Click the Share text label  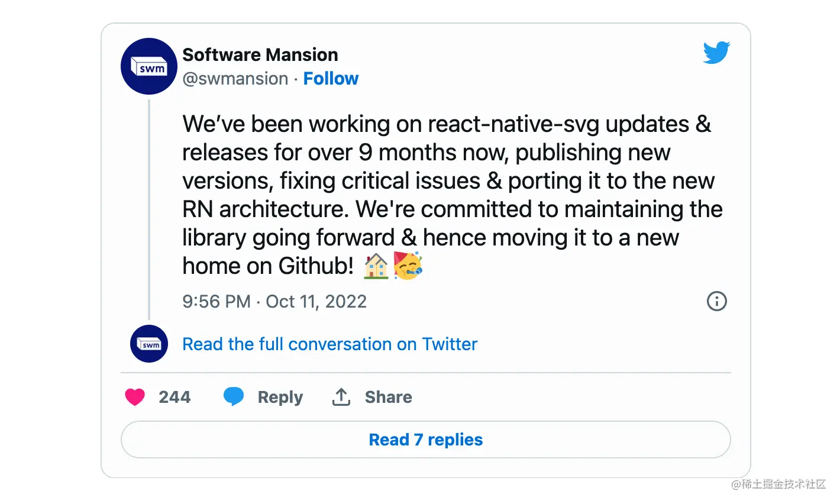tap(388, 397)
